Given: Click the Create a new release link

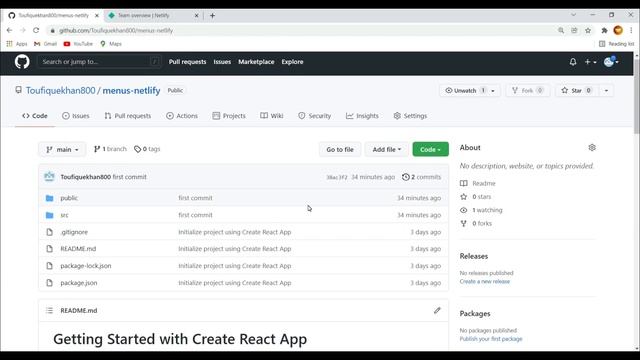Looking at the screenshot, I should 484,281.
